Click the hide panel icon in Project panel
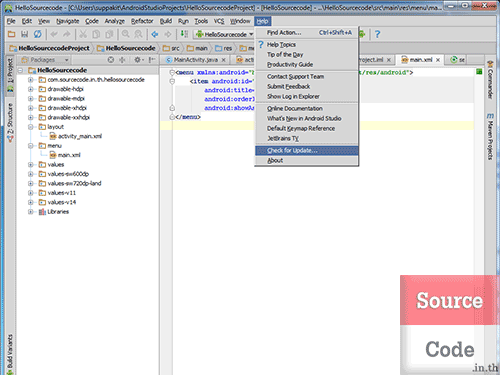The image size is (500, 375). (x=152, y=60)
